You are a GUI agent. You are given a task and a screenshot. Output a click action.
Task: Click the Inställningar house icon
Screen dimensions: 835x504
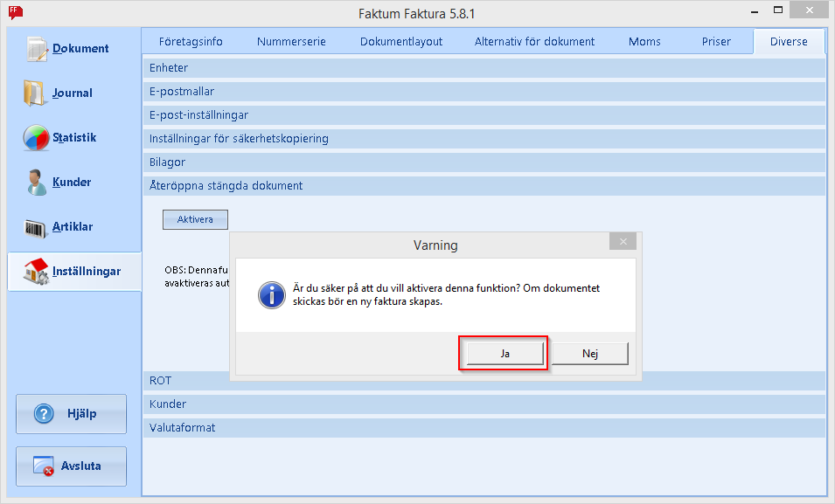click(x=36, y=271)
